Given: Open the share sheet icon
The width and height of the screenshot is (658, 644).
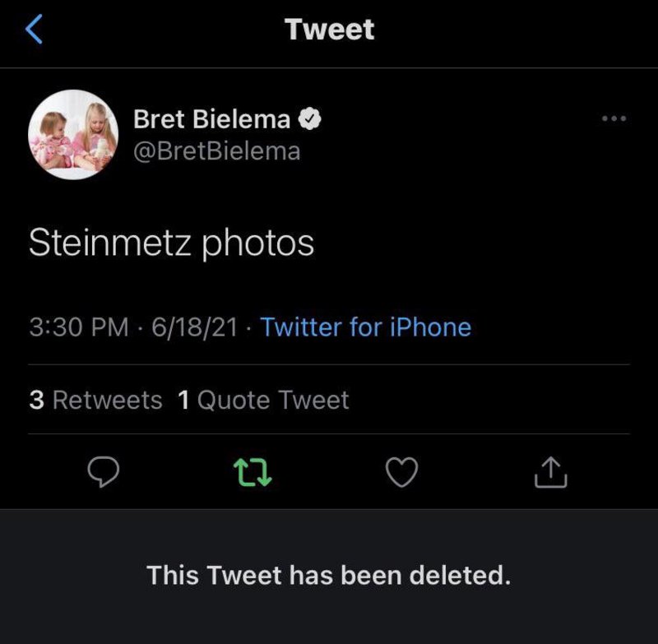Looking at the screenshot, I should click(551, 471).
